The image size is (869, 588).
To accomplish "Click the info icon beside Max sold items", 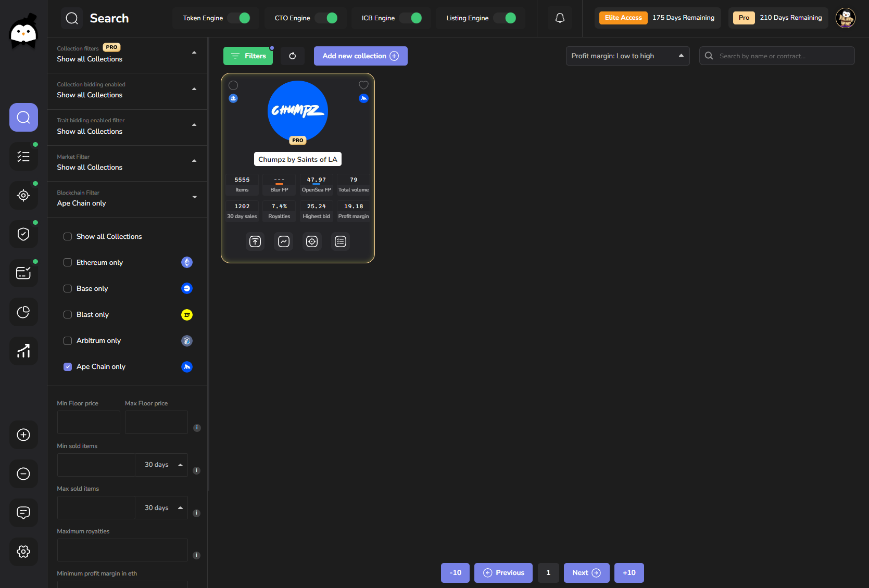I will pos(197,513).
